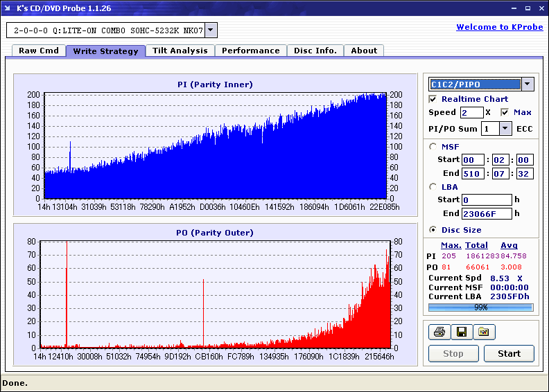Image resolution: width=549 pixels, height=392 pixels.
Task: Uncheck the Max speed checkbox
Action: pos(505,112)
